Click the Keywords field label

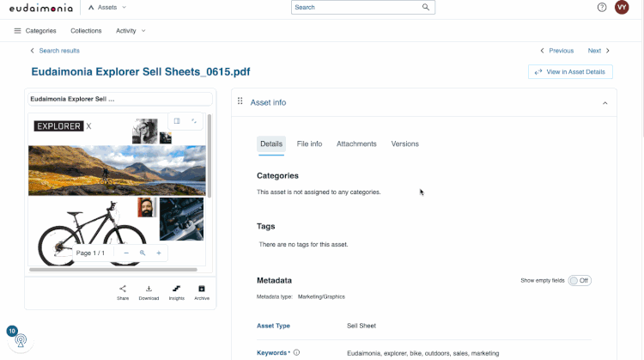(272, 353)
